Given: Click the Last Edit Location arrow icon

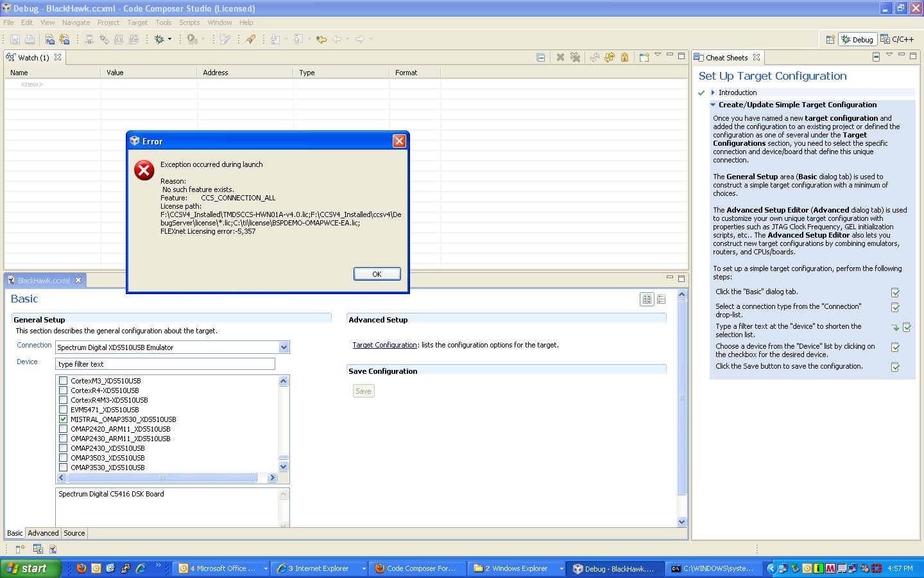Looking at the screenshot, I should click(321, 39).
